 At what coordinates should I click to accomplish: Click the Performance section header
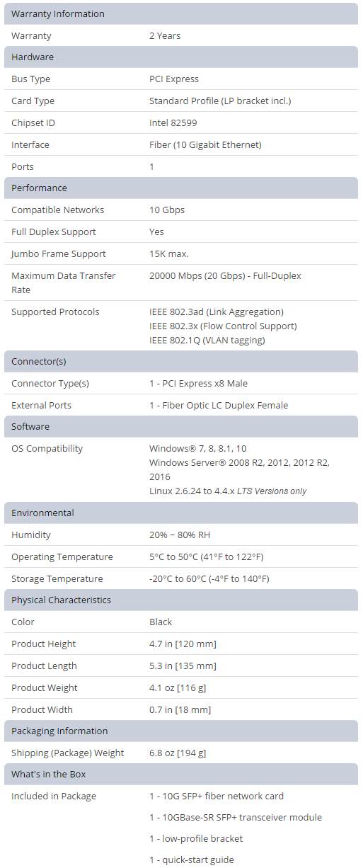coord(181,188)
